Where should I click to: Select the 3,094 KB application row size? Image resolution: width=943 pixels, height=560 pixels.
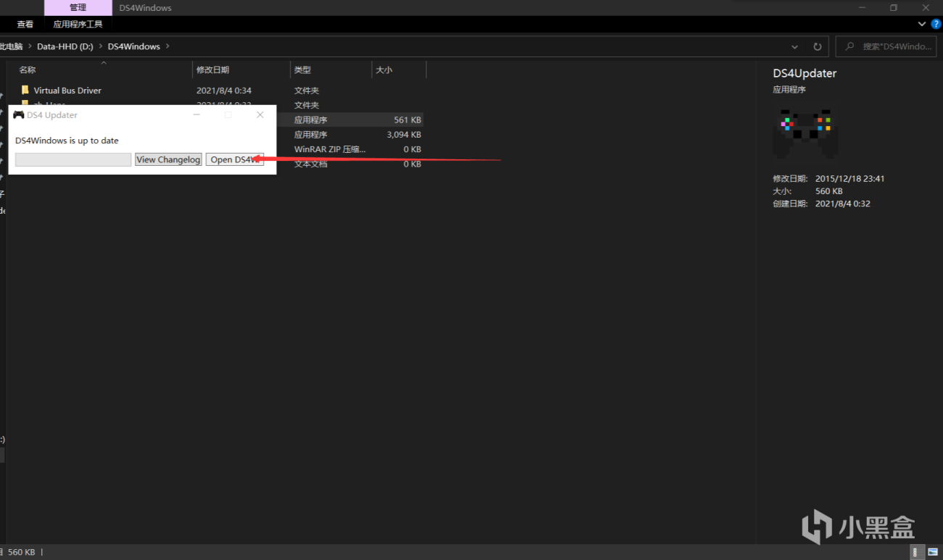pyautogui.click(x=404, y=135)
